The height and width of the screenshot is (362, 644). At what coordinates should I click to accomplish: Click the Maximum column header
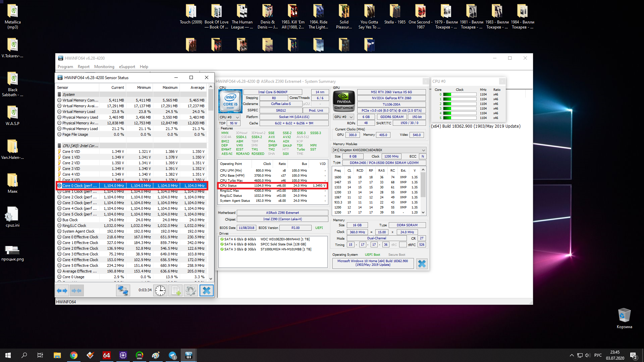[x=170, y=87]
